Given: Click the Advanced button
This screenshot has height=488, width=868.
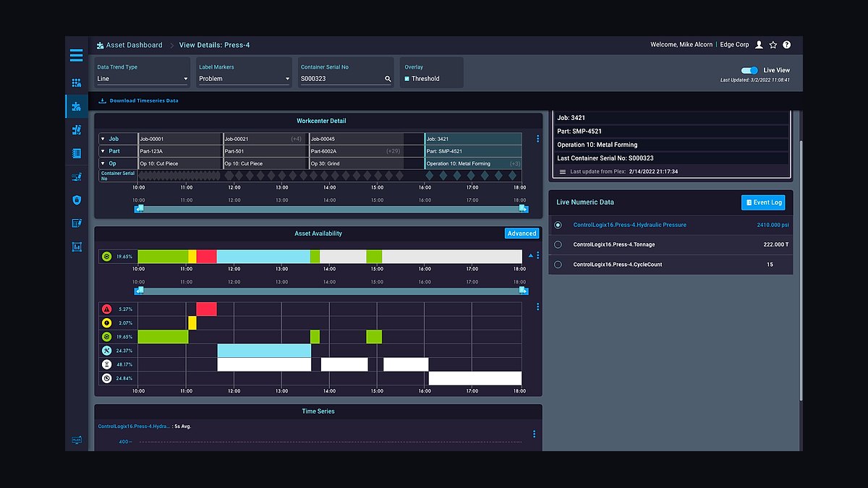Looking at the screenshot, I should pos(522,234).
